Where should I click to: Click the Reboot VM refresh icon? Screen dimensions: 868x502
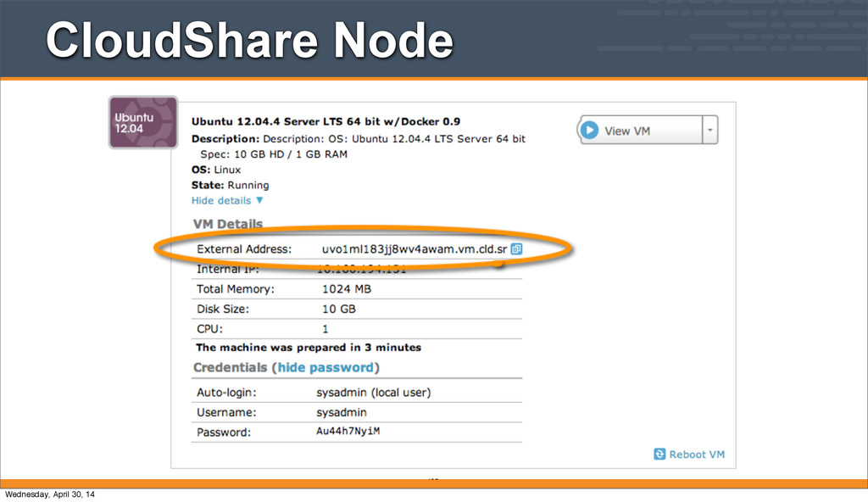coord(659,455)
